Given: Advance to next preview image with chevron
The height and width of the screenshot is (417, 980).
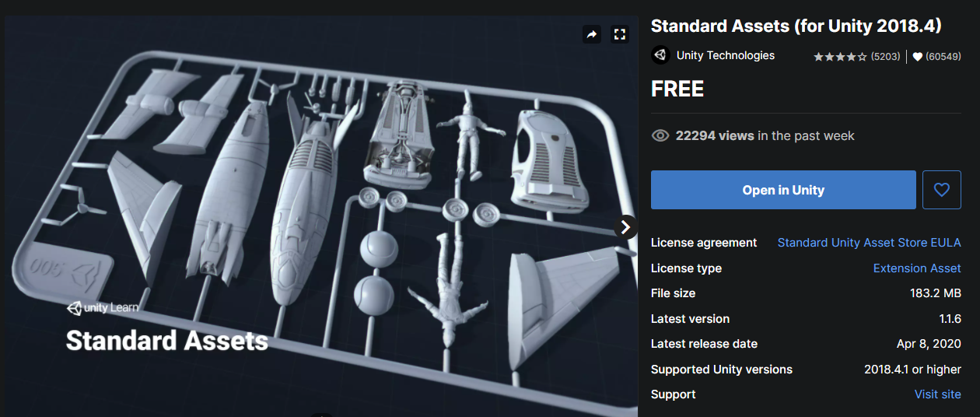Looking at the screenshot, I should click(x=626, y=227).
